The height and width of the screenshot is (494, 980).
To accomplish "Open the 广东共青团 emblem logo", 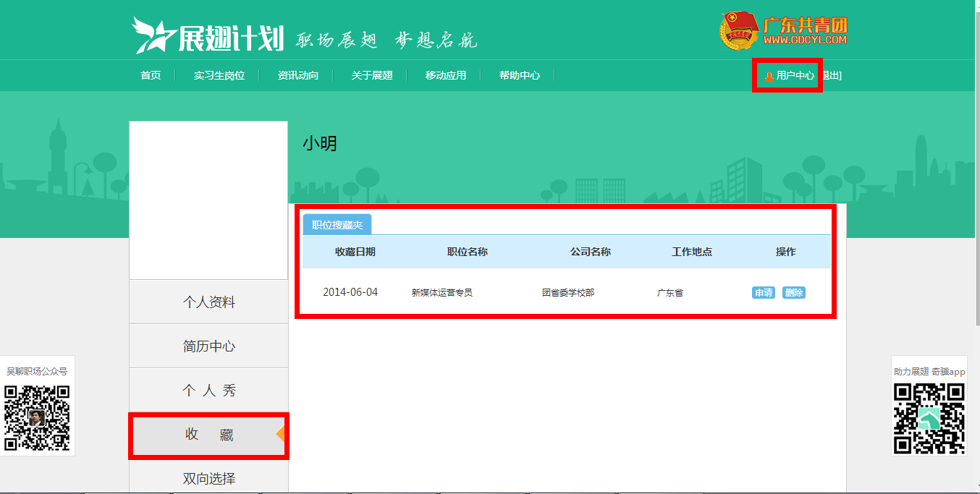I will tap(738, 31).
